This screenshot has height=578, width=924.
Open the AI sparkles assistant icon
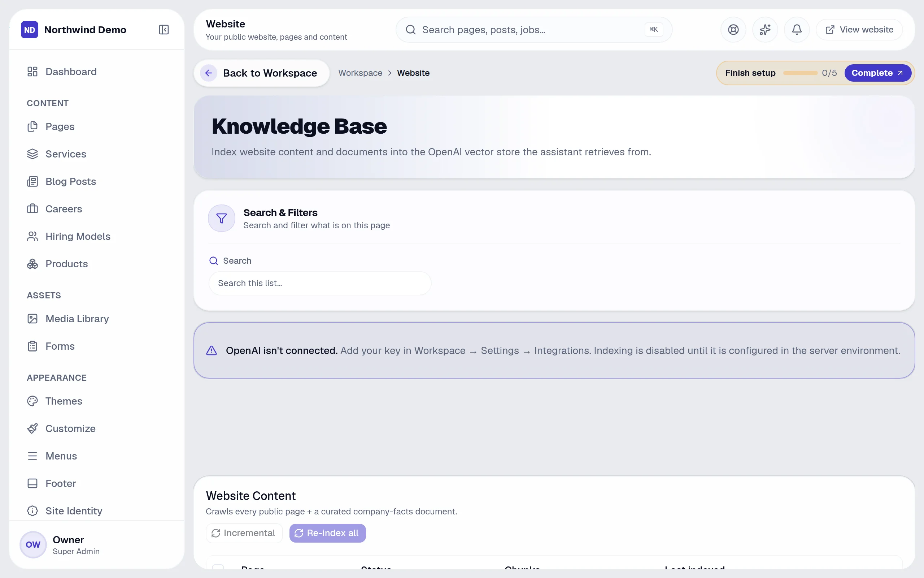pyautogui.click(x=765, y=29)
